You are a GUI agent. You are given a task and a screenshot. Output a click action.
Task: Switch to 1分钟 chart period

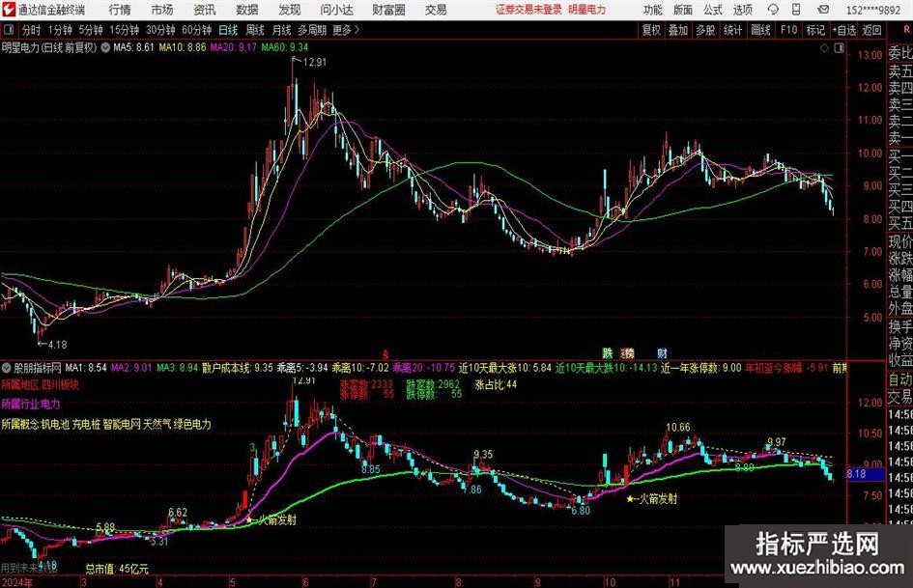pos(60,30)
